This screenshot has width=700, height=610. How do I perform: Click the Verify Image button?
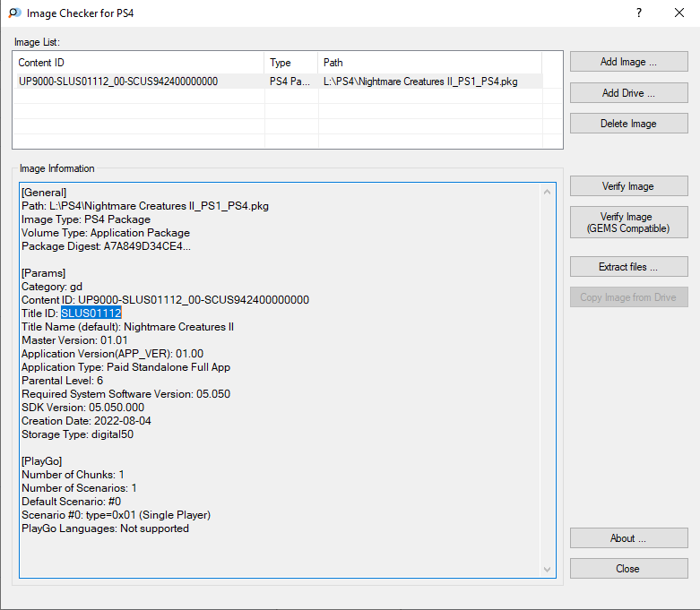628,186
